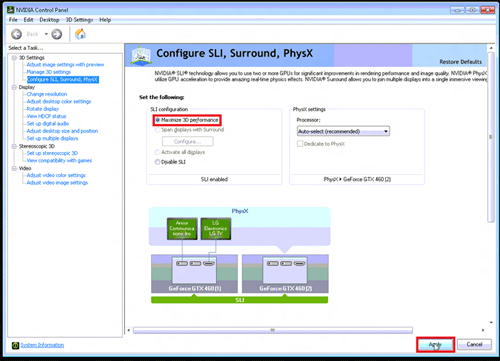Open the Edit menu
The height and width of the screenshot is (361, 500).
[x=28, y=20]
